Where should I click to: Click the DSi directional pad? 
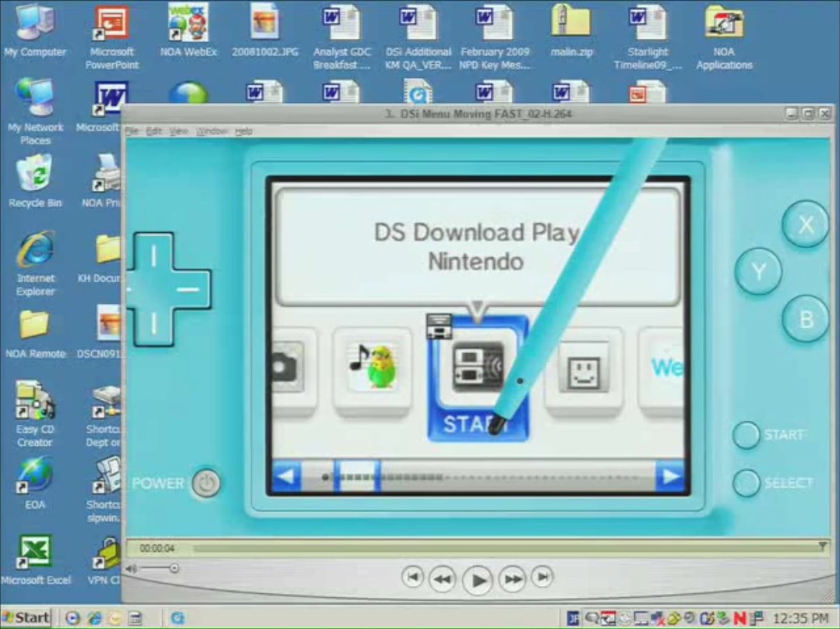169,289
